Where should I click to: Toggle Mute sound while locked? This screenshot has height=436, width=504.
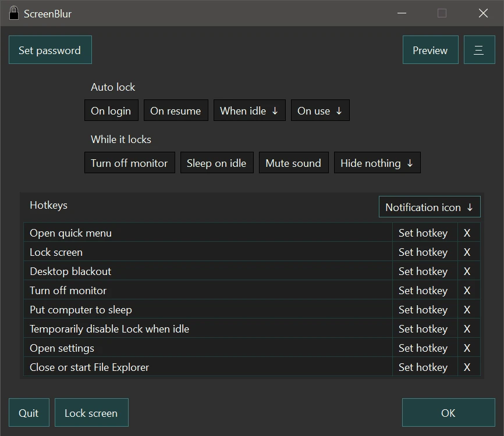[x=294, y=163]
